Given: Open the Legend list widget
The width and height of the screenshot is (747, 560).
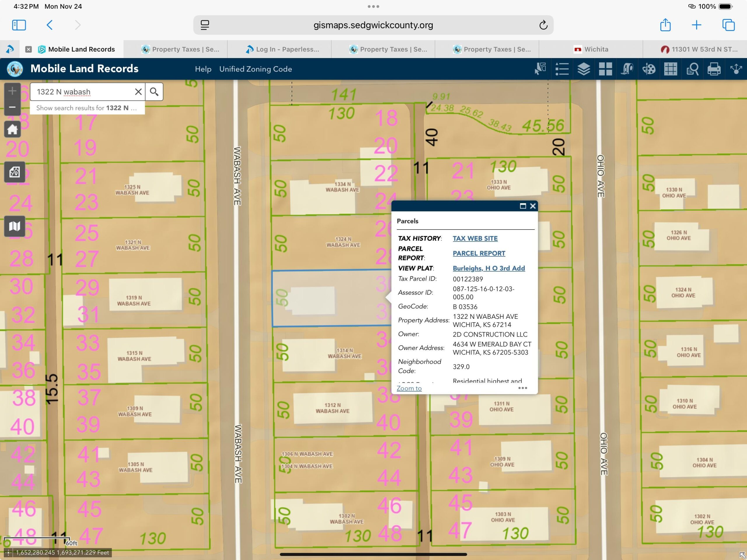Looking at the screenshot, I should point(562,69).
